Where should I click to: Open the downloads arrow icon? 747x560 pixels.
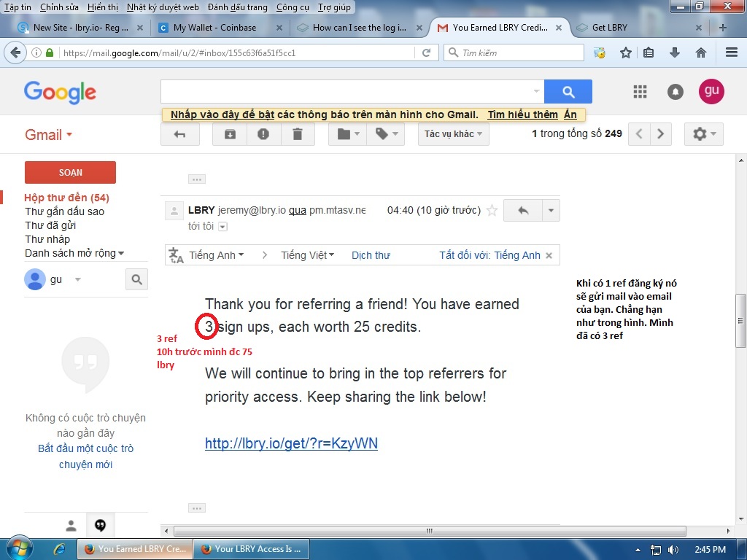pyautogui.click(x=674, y=52)
